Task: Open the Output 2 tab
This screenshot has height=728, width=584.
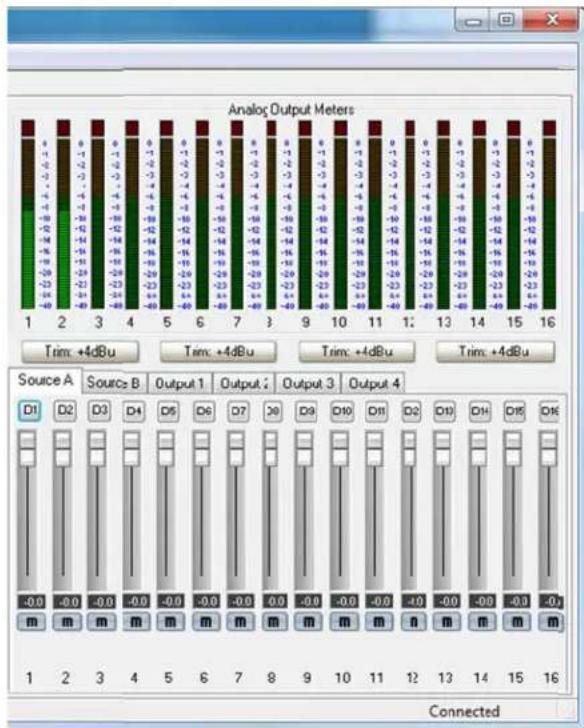Action: tap(244, 384)
